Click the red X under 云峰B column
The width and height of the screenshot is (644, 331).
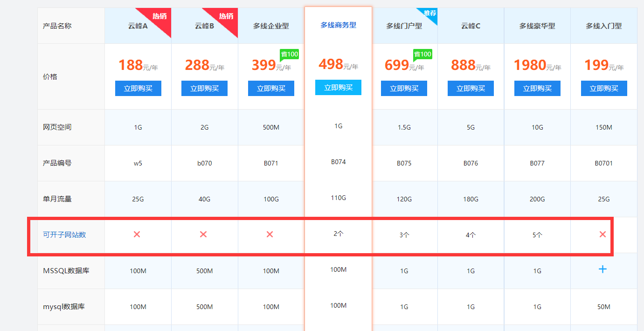click(x=203, y=234)
